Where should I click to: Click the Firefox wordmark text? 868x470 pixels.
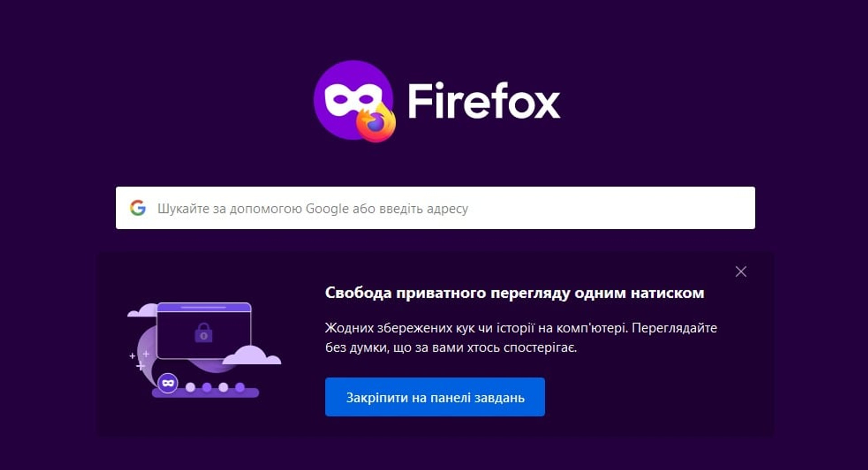tap(484, 101)
